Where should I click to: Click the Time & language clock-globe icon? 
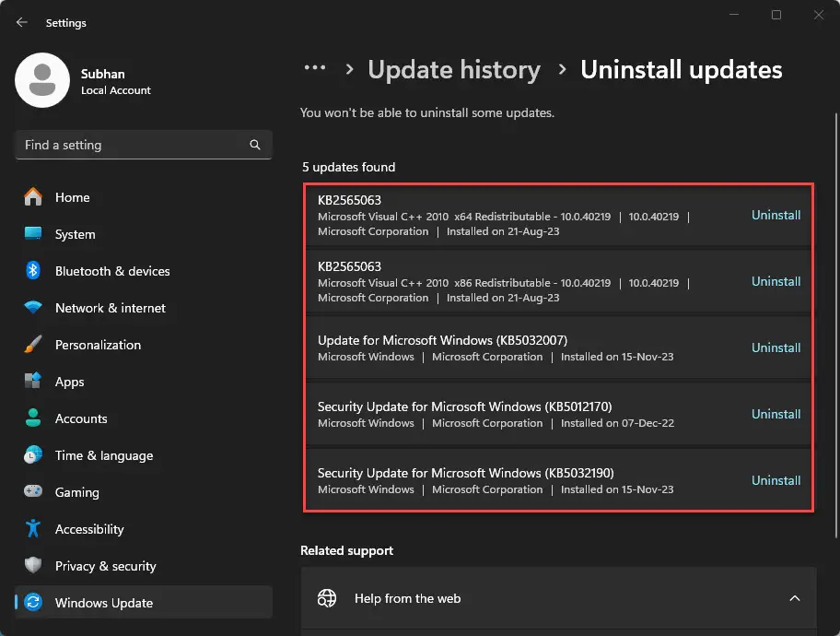point(32,454)
